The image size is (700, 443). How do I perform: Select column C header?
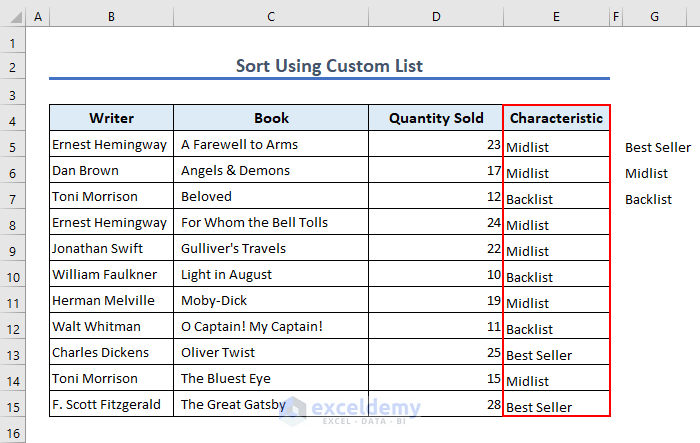[x=271, y=17]
